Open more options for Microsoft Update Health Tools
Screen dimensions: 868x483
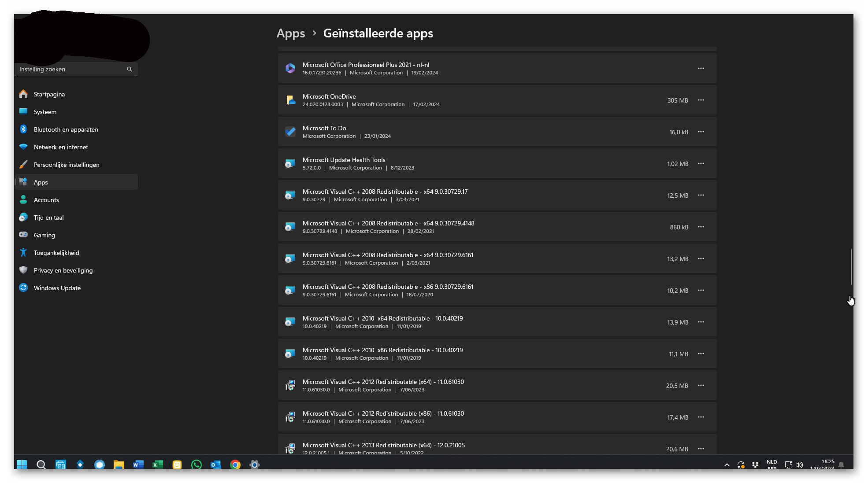point(701,164)
